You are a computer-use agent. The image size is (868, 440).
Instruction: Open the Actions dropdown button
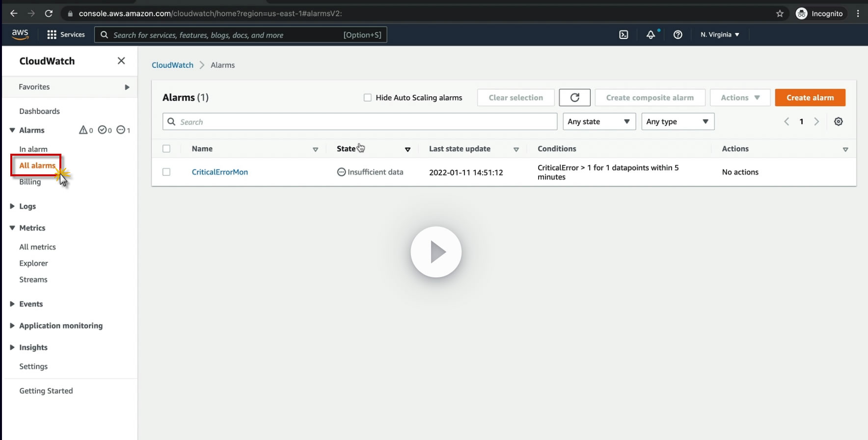click(740, 98)
